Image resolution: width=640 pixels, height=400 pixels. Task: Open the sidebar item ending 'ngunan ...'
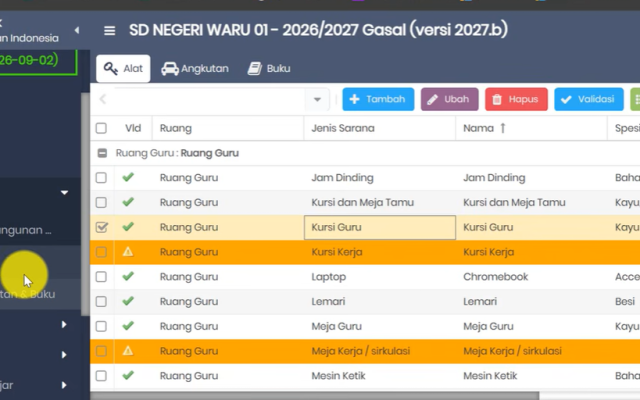(x=40, y=230)
